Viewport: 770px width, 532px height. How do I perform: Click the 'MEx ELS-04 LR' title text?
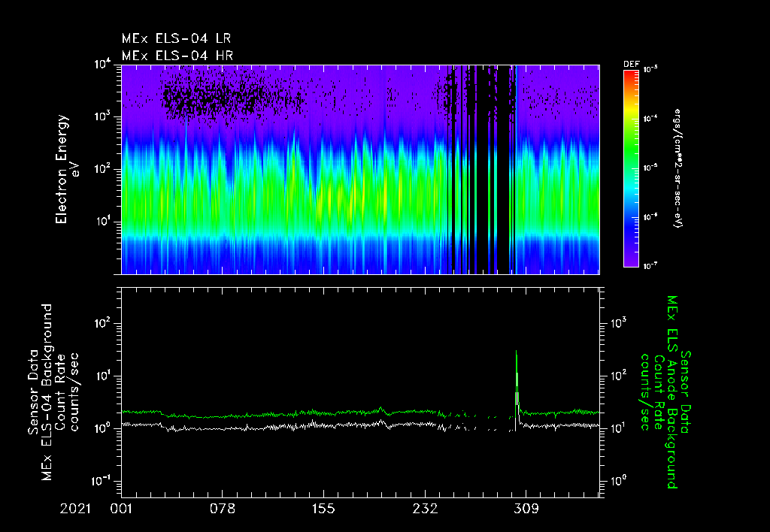coord(176,38)
